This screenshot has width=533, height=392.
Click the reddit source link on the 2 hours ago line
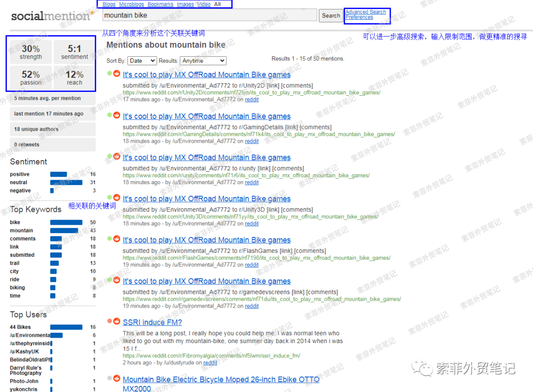(210, 363)
